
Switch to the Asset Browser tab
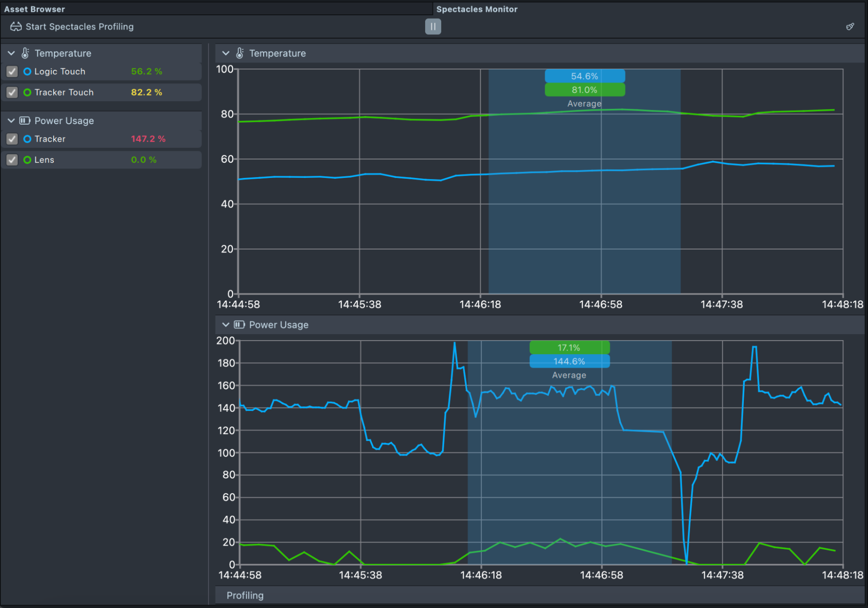pyautogui.click(x=35, y=9)
